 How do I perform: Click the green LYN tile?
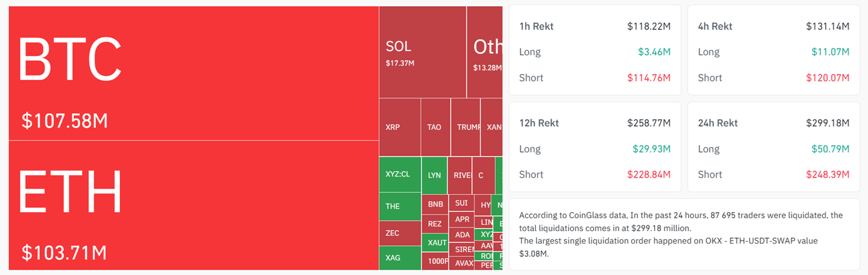(434, 175)
